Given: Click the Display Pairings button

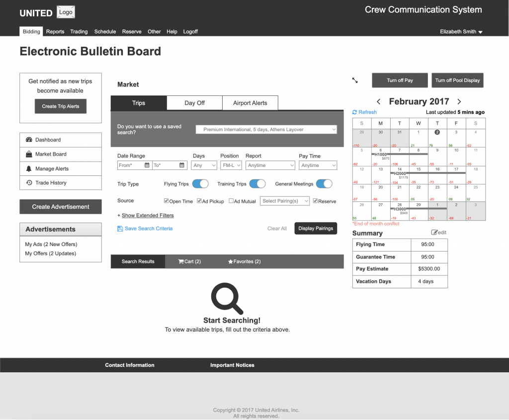Looking at the screenshot, I should (x=316, y=229).
